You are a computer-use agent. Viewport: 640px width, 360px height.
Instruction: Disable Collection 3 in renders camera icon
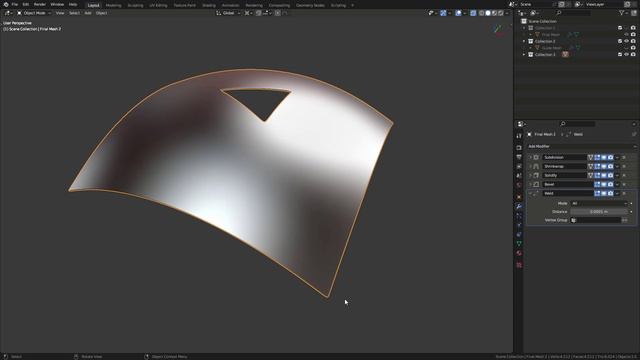coord(633,54)
